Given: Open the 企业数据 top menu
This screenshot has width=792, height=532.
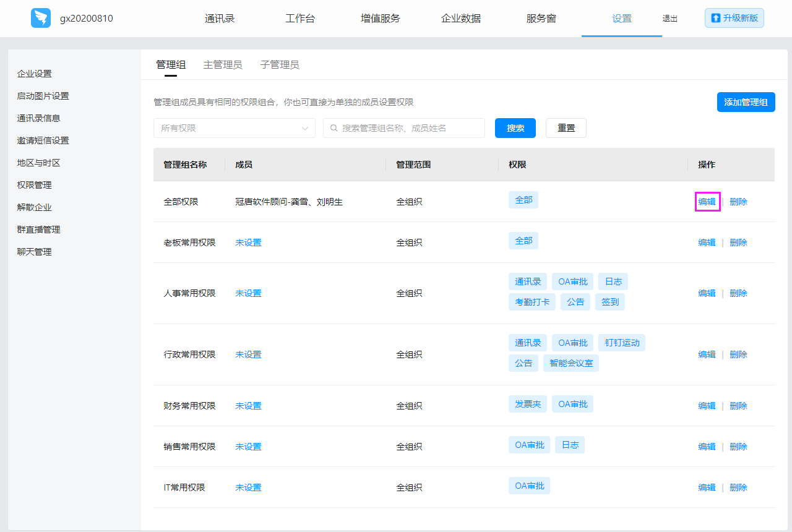Looking at the screenshot, I should (x=461, y=19).
